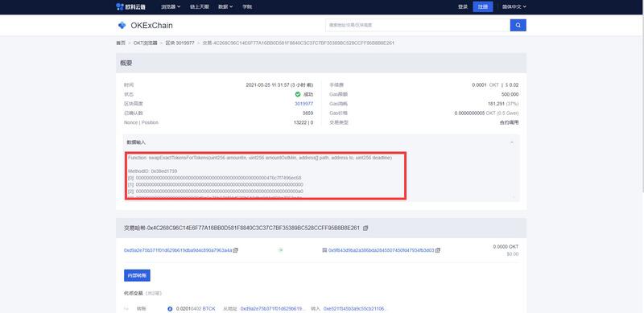
Task: Expand the 浏览器 navigation dropdown
Action: (x=171, y=6)
